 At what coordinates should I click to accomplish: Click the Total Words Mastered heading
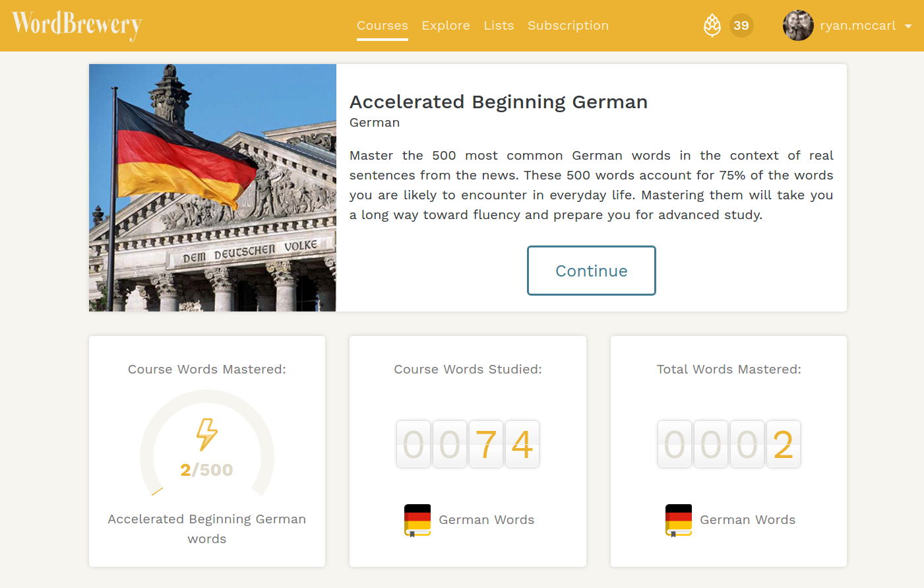coord(729,370)
